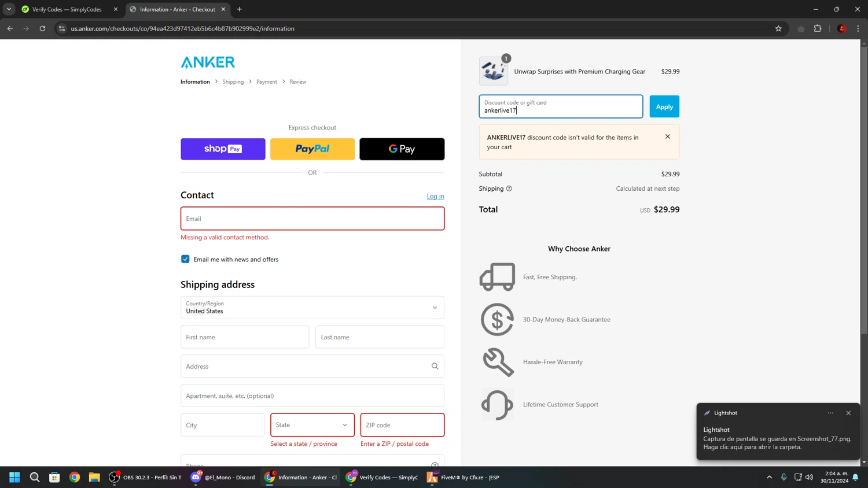Click the Fast, Free Shipping truck icon

[x=497, y=277]
